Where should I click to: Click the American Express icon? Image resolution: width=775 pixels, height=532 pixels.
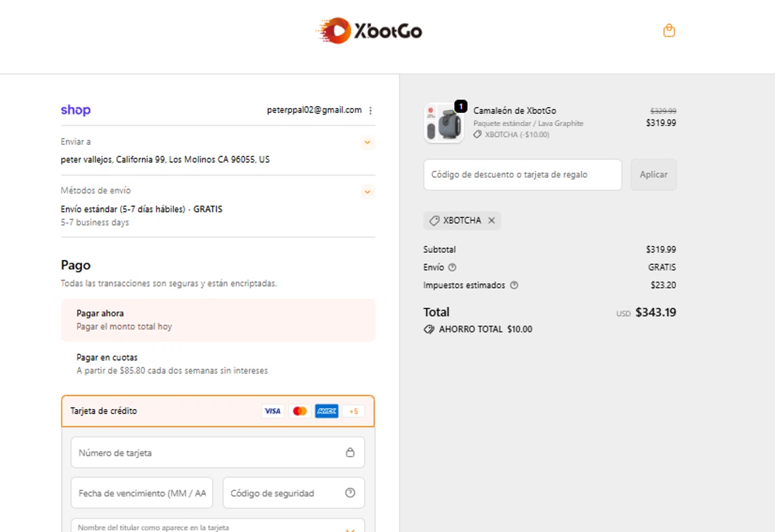[x=327, y=411]
